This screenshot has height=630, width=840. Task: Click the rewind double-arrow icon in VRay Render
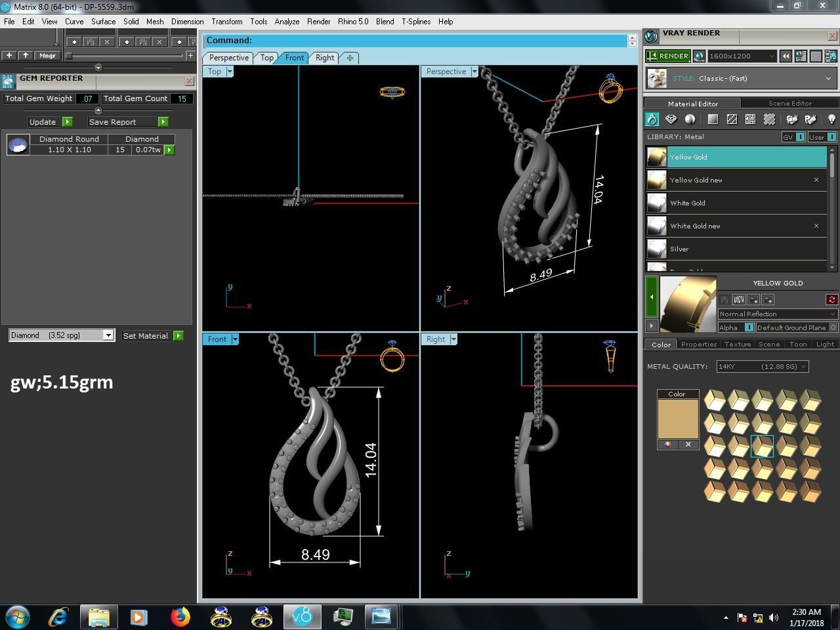coord(786,56)
